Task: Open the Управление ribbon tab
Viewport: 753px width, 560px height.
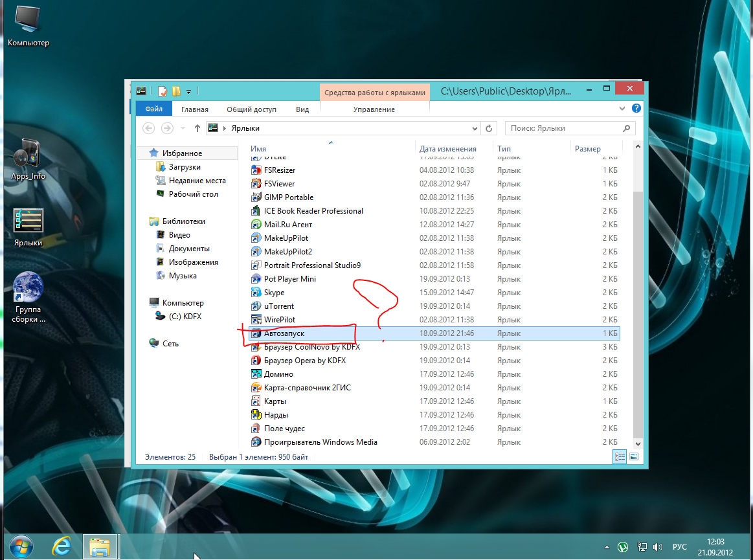Action: [374, 109]
